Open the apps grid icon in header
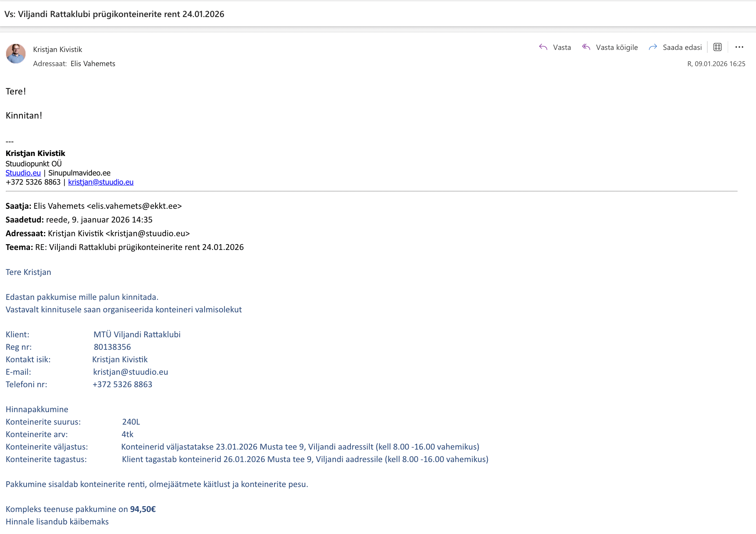 [x=717, y=47]
